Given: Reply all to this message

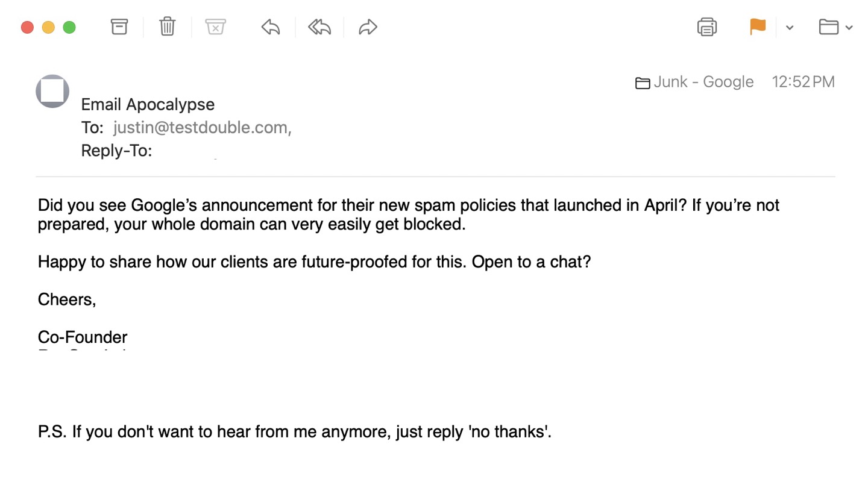Looking at the screenshot, I should [319, 27].
